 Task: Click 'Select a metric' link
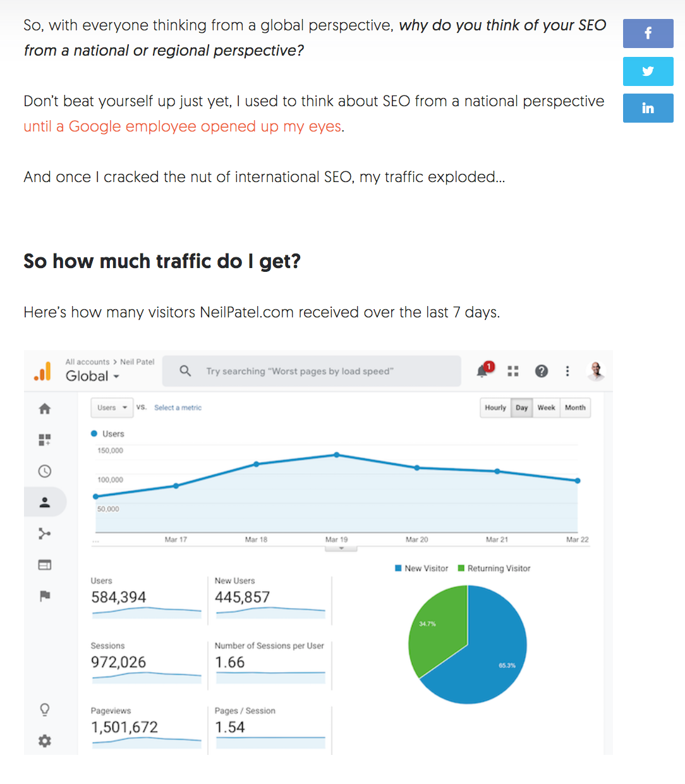178,408
